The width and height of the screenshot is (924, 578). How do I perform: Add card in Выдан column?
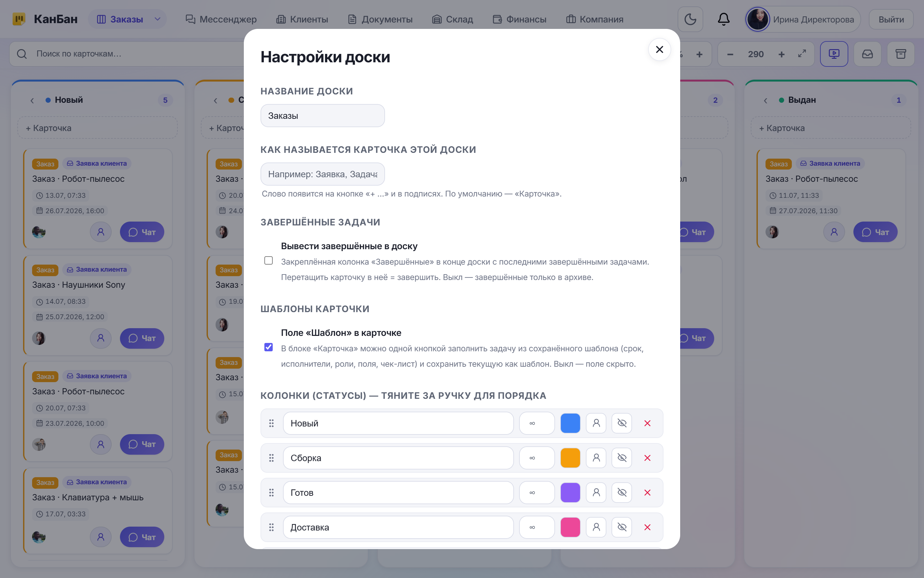831,128
